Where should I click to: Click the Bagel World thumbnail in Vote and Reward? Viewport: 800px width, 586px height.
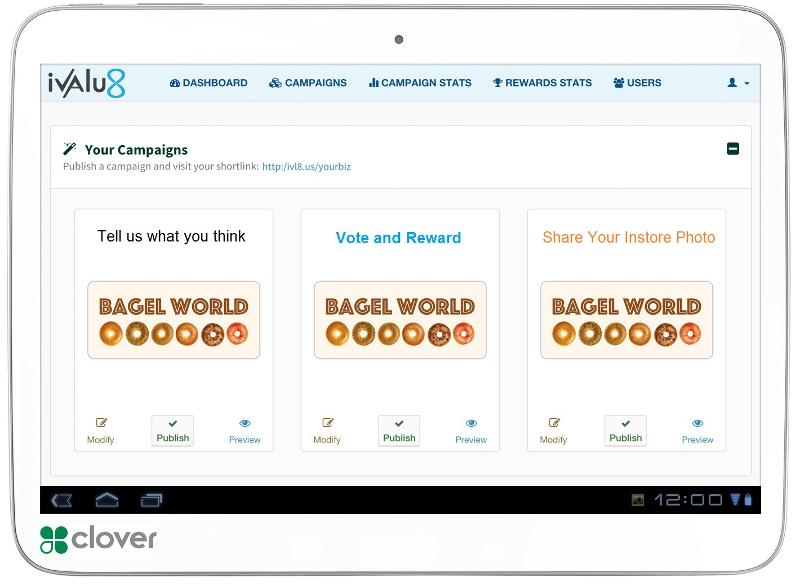click(399, 318)
